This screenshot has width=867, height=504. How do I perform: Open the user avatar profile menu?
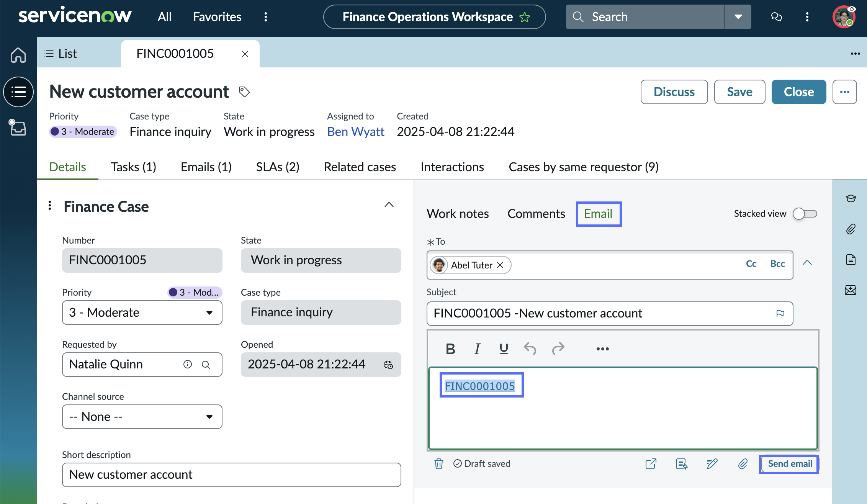(x=844, y=17)
